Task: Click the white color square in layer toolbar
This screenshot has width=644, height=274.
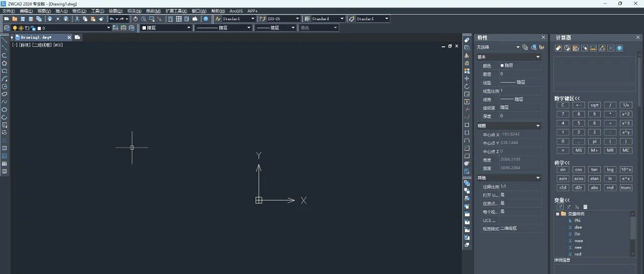Action: (39, 29)
